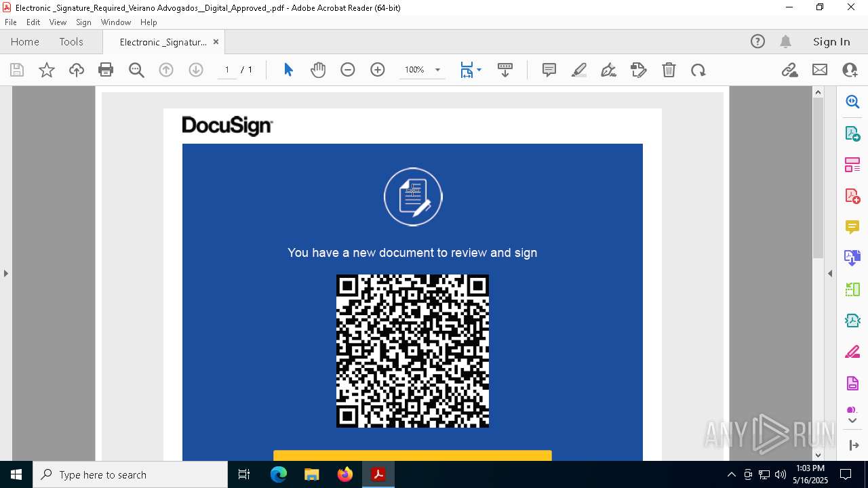Open the Help menu

(149, 22)
